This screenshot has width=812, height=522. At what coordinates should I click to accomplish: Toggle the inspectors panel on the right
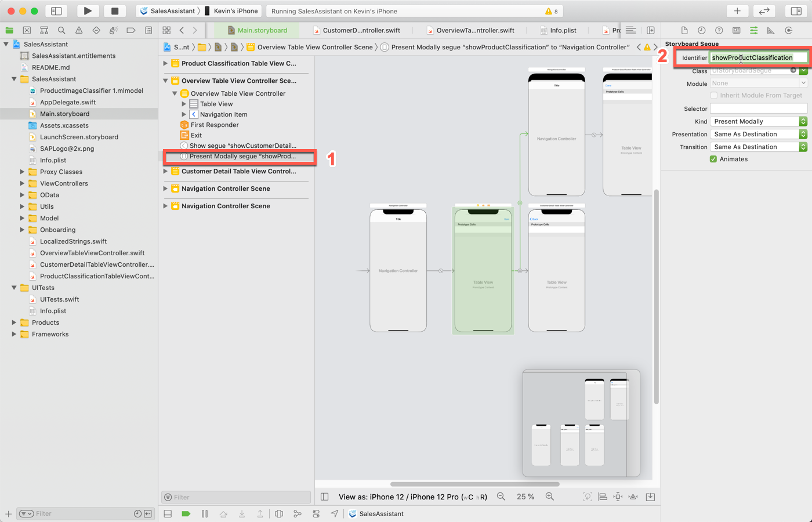pyautogui.click(x=796, y=11)
